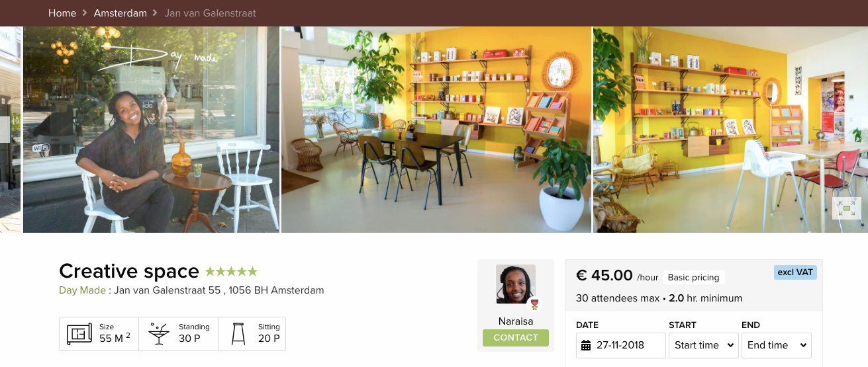868x367 pixels.
Task: Click the excl VAT badge
Action: (x=795, y=272)
